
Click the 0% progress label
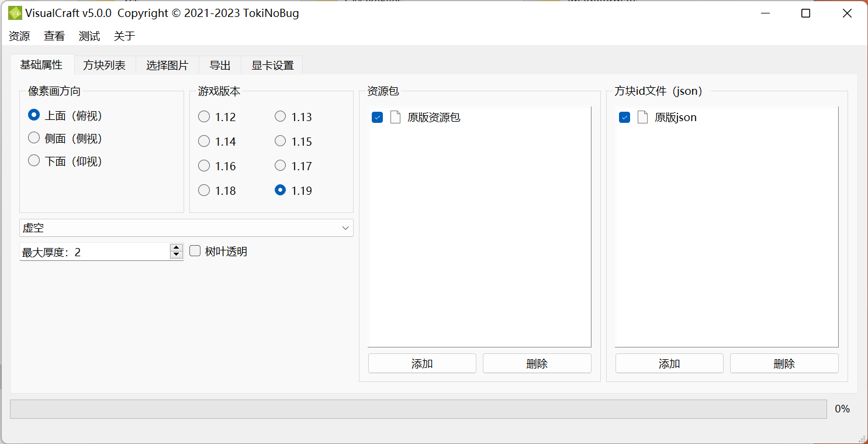coord(842,409)
